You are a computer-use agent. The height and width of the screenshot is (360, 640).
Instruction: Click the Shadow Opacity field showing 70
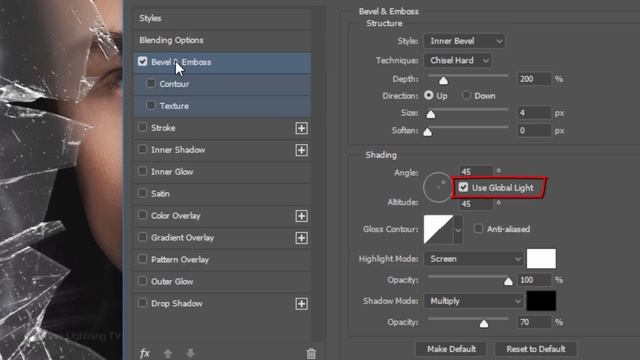[534, 322]
